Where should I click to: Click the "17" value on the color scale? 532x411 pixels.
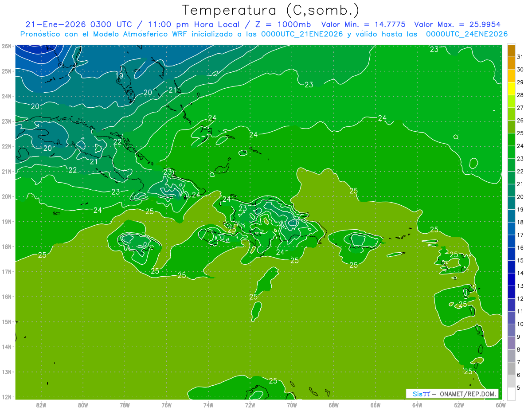(x=520, y=235)
